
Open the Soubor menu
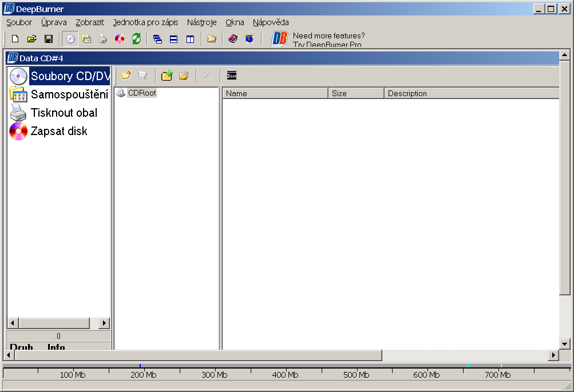(x=19, y=22)
